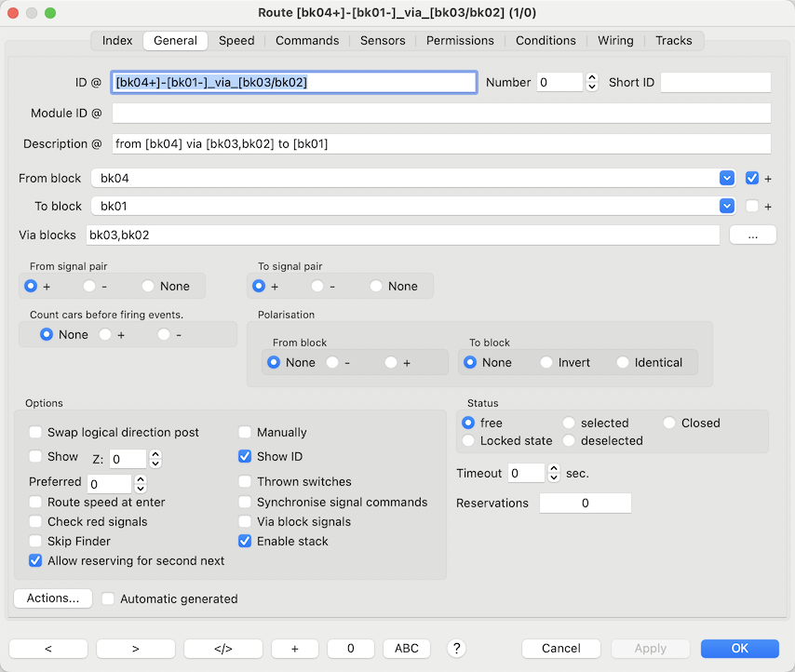Open the XML '</>' editor button
Screen dimensions: 795x672
(222, 649)
